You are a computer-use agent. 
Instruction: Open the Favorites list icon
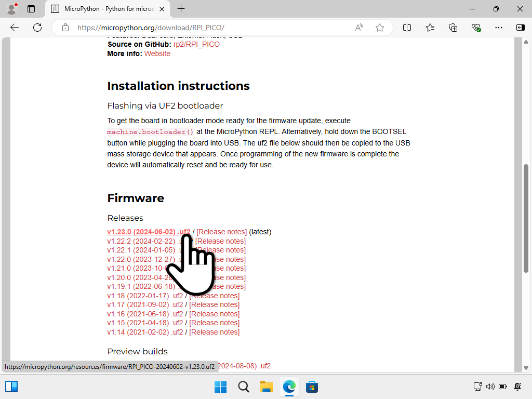tap(430, 28)
